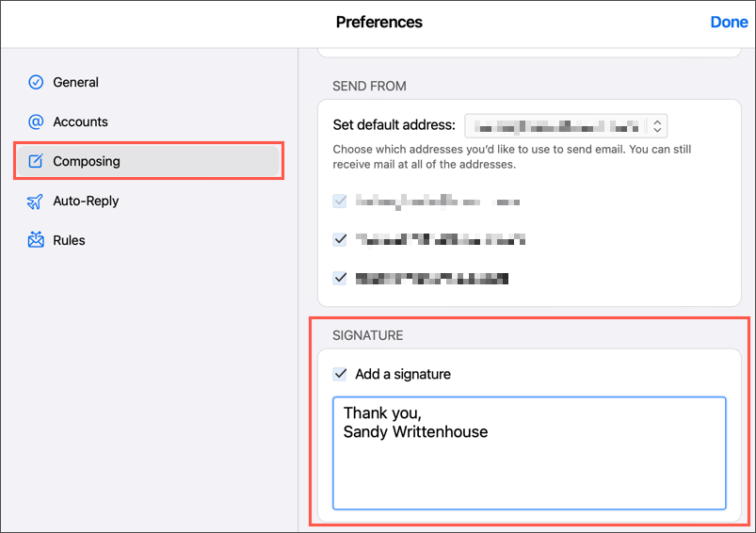Screen dimensions: 756x533
Task: Open the General preferences label
Action: coord(75,82)
